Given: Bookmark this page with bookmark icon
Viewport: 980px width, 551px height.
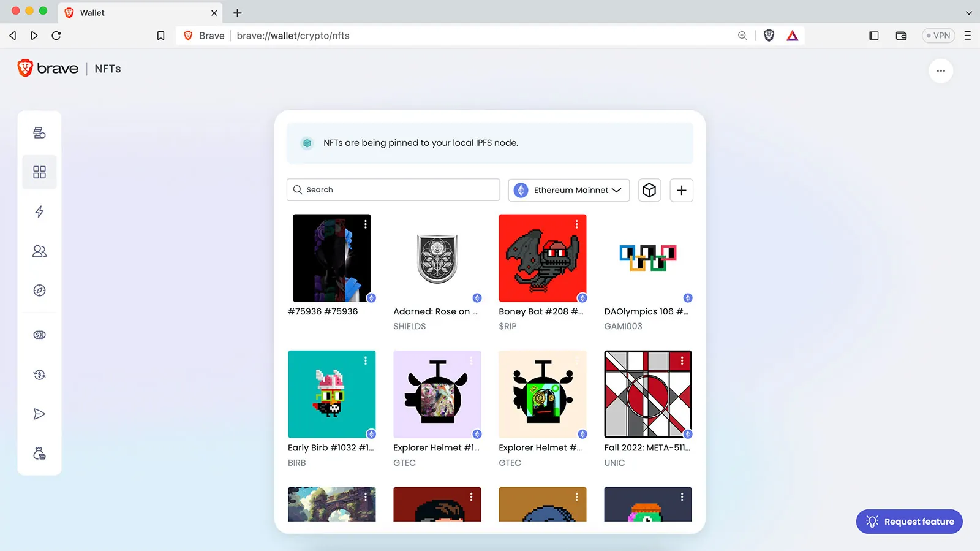Looking at the screenshot, I should point(160,36).
